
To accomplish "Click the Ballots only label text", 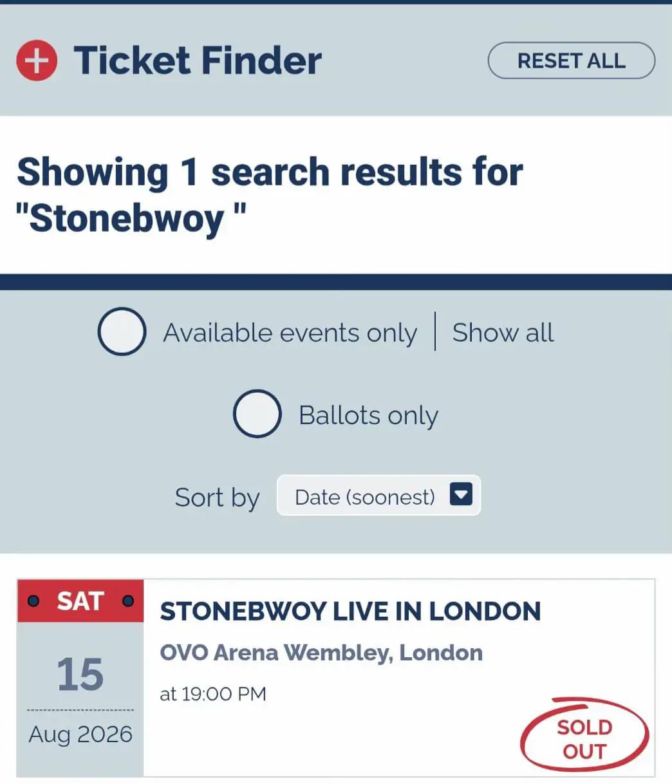I will [368, 416].
